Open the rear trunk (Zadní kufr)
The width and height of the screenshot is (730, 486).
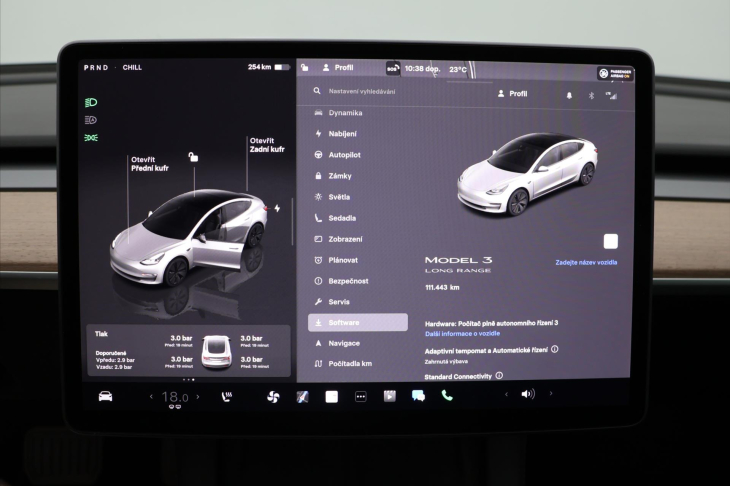tap(267, 145)
